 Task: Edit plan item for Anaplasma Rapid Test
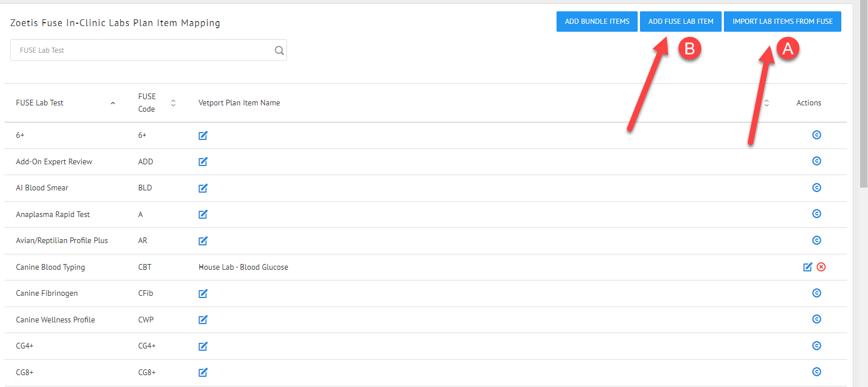[203, 214]
